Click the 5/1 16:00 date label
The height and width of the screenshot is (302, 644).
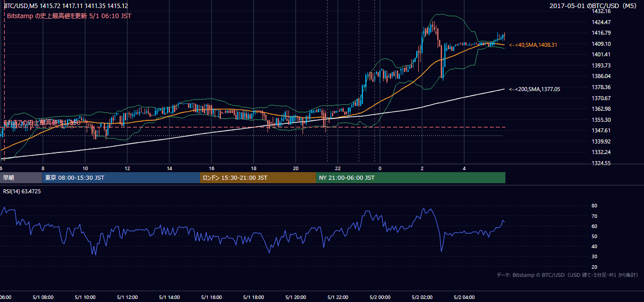point(211,297)
